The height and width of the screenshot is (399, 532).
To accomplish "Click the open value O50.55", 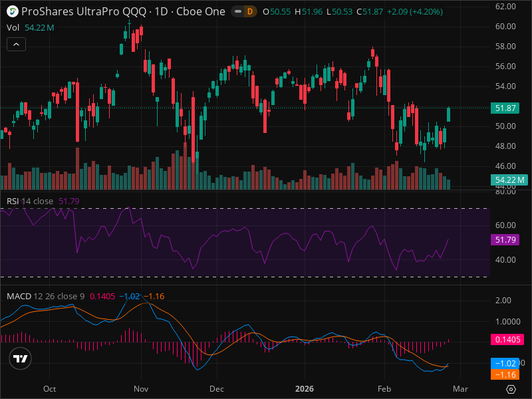I will 277,12.
